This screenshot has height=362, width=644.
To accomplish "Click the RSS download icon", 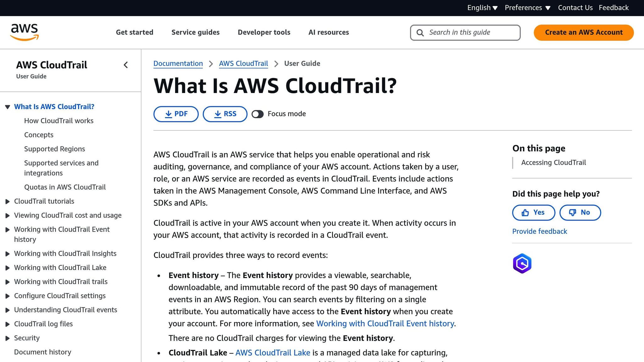I will click(x=218, y=114).
